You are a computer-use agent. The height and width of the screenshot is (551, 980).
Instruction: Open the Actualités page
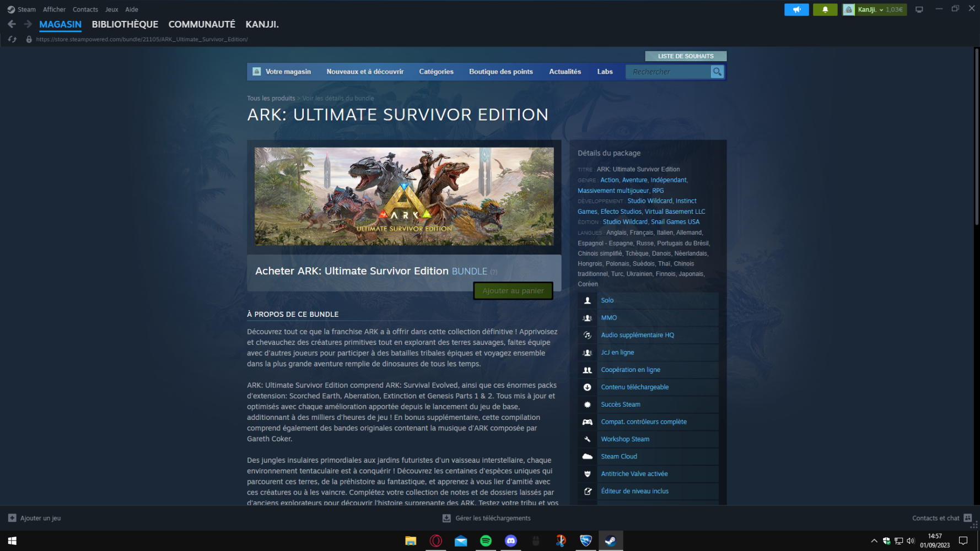[565, 72]
